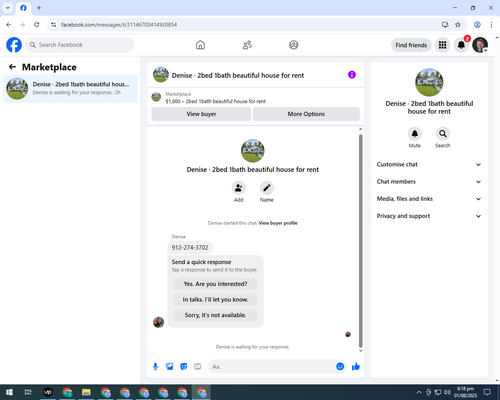Open File Explorer from the taskbar
The height and width of the screenshot is (400, 500).
point(86,392)
